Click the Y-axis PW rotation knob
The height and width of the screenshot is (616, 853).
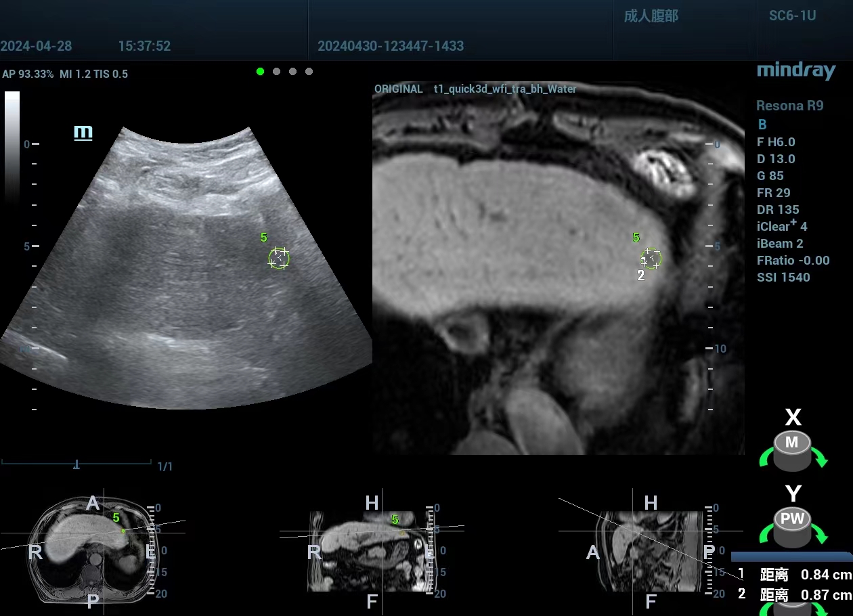point(792,527)
